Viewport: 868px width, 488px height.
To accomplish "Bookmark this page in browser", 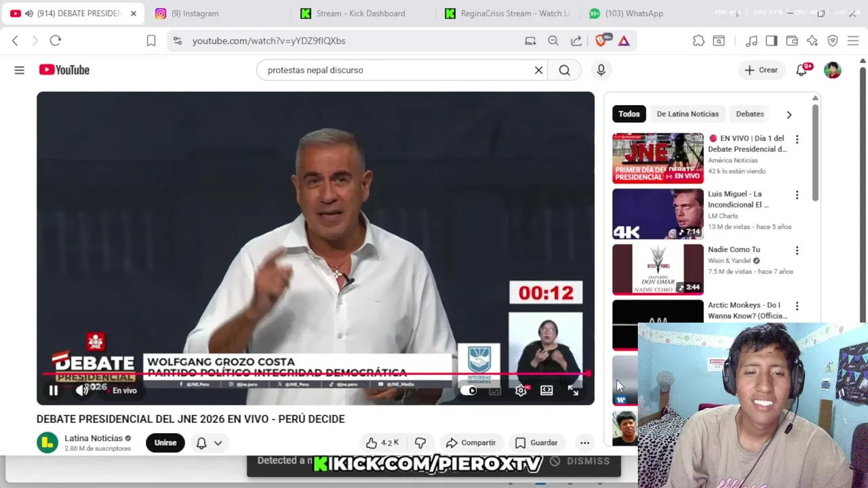I will point(151,41).
